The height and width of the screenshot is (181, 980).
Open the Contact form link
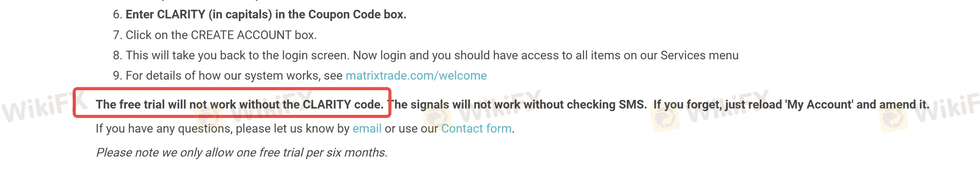tap(476, 128)
